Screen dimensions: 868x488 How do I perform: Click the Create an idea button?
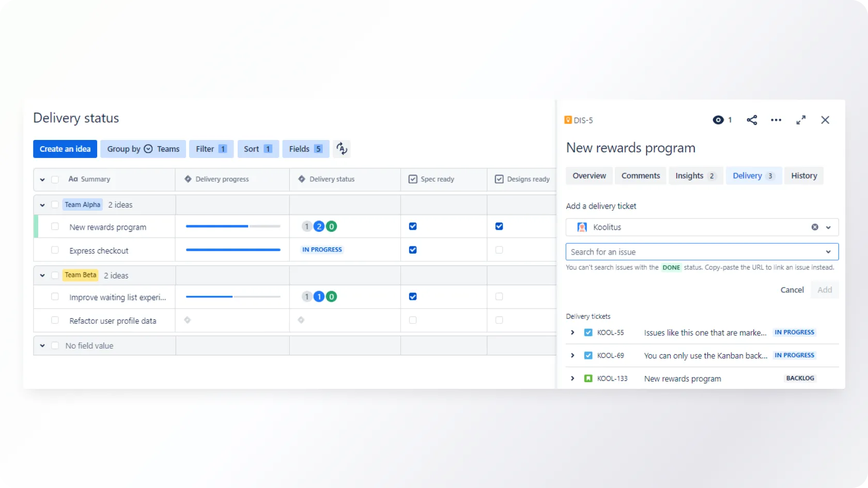coord(65,149)
